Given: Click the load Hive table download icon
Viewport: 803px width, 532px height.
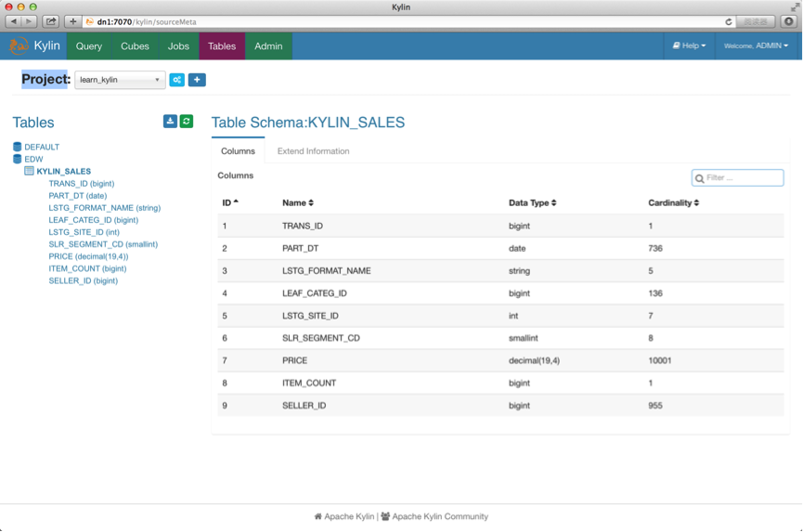Looking at the screenshot, I should (x=170, y=122).
